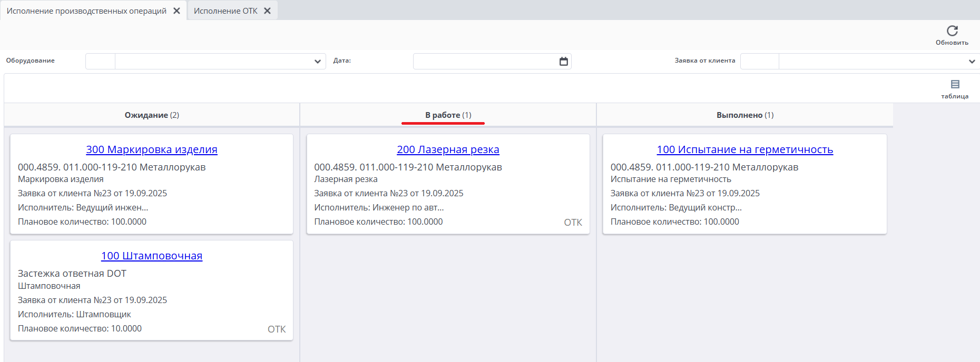The width and height of the screenshot is (980, 362).
Task: Select the Ожидание column header
Action: [152, 115]
